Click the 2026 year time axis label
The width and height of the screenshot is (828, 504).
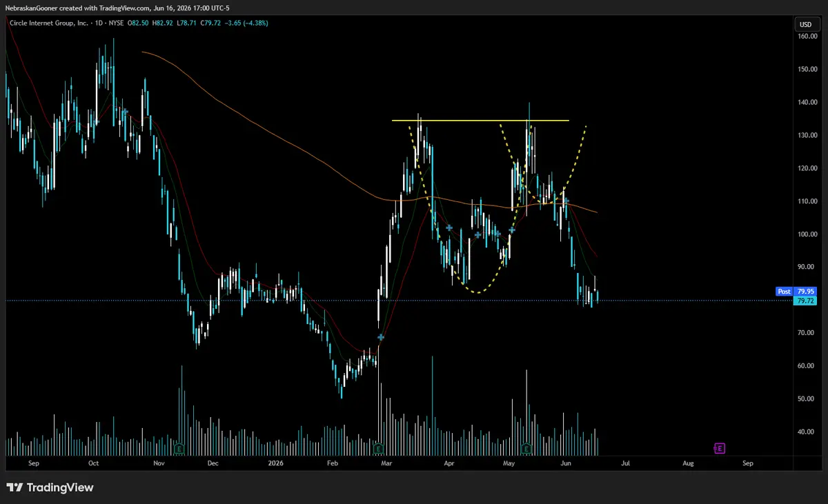click(x=275, y=464)
